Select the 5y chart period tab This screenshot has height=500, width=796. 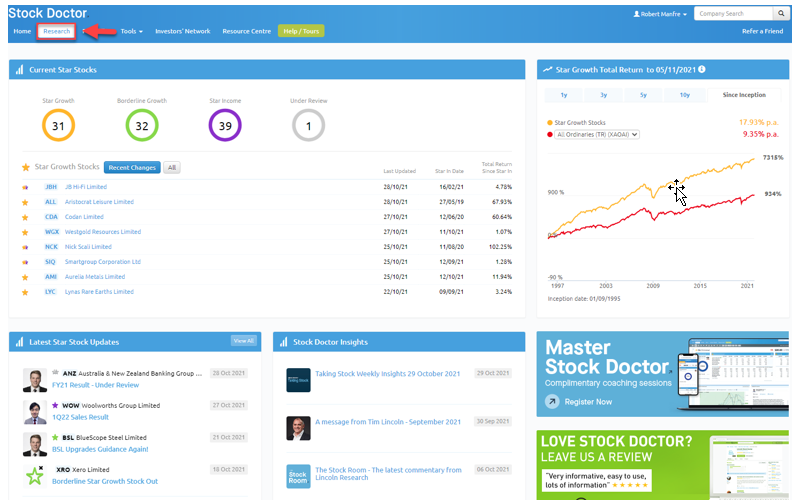coord(643,95)
